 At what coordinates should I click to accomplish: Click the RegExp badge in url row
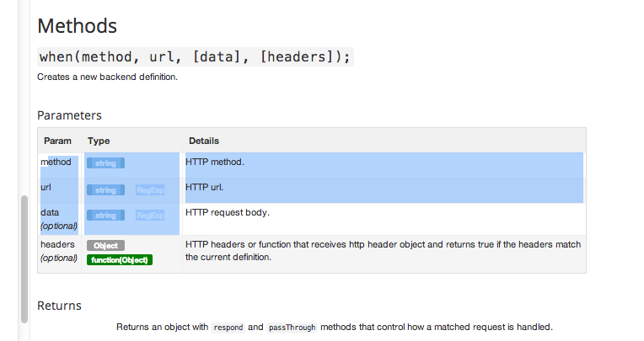coord(150,190)
